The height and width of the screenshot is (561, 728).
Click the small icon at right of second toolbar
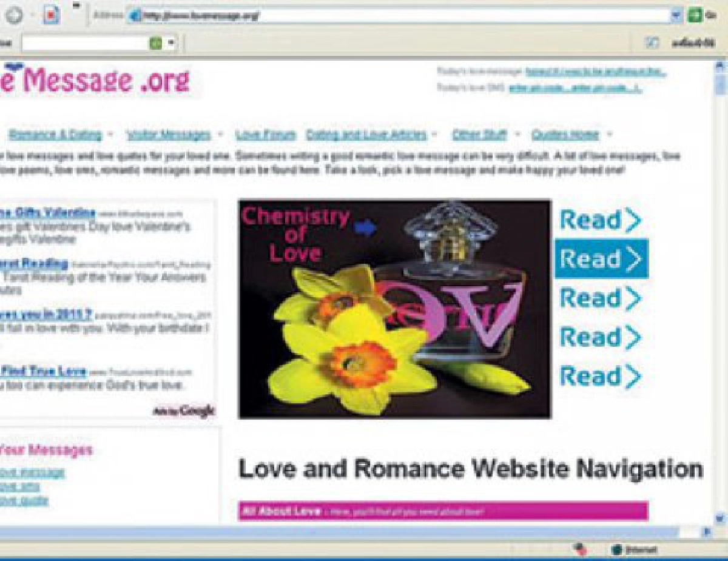click(x=653, y=44)
